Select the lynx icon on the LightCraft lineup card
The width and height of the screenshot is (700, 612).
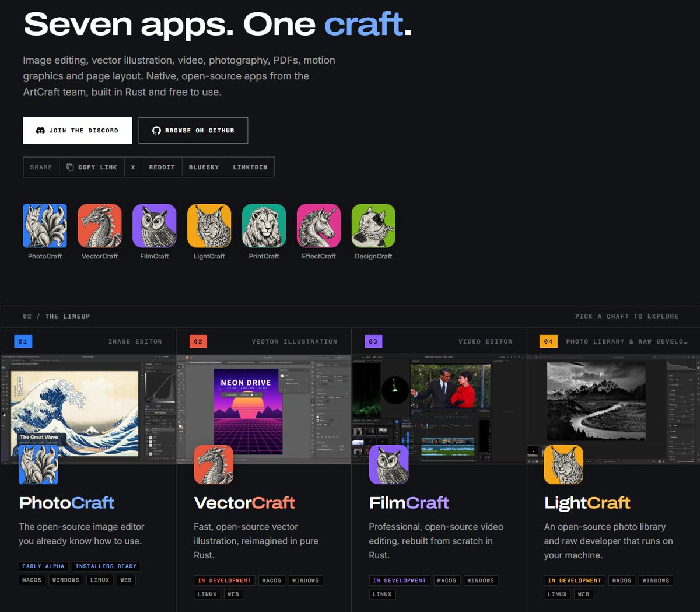tap(564, 465)
